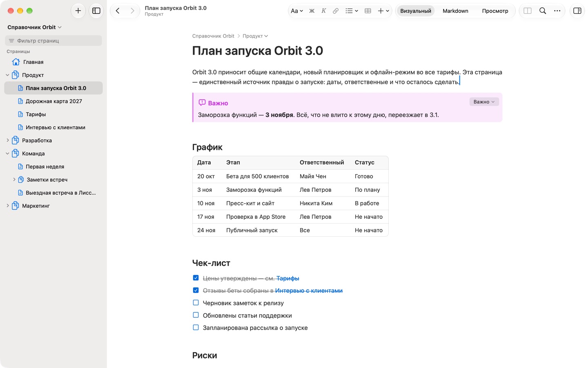
Task: Follow the "Интервью с клиентами" checklist link
Action: pyautogui.click(x=309, y=291)
